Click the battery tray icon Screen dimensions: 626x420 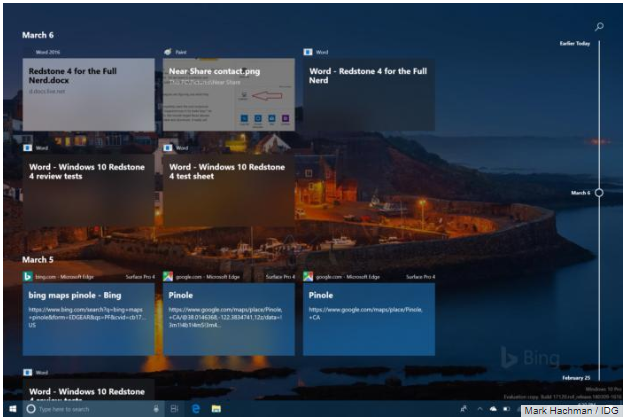tap(507, 409)
